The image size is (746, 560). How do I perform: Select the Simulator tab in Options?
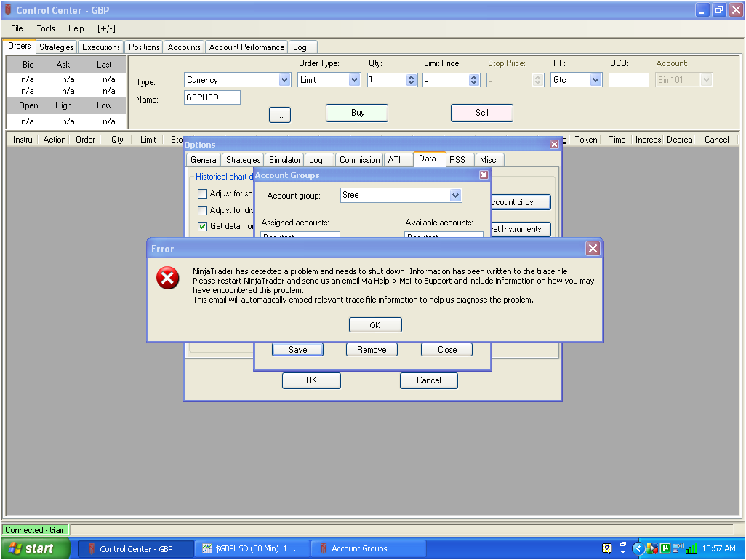click(284, 160)
